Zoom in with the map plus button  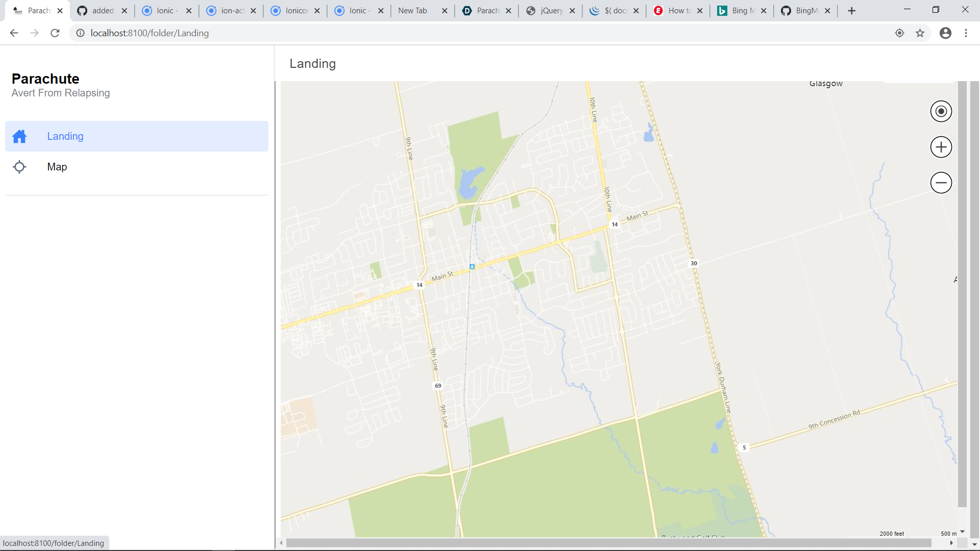[x=941, y=147]
